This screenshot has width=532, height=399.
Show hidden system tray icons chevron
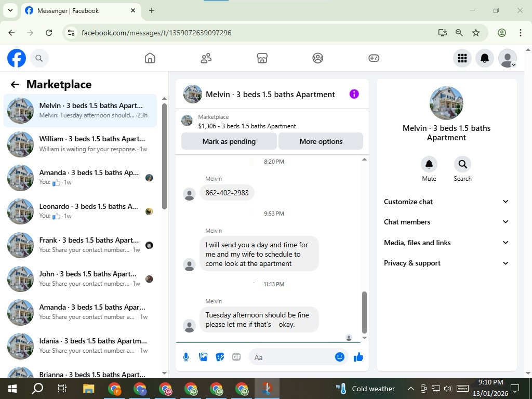coord(410,389)
